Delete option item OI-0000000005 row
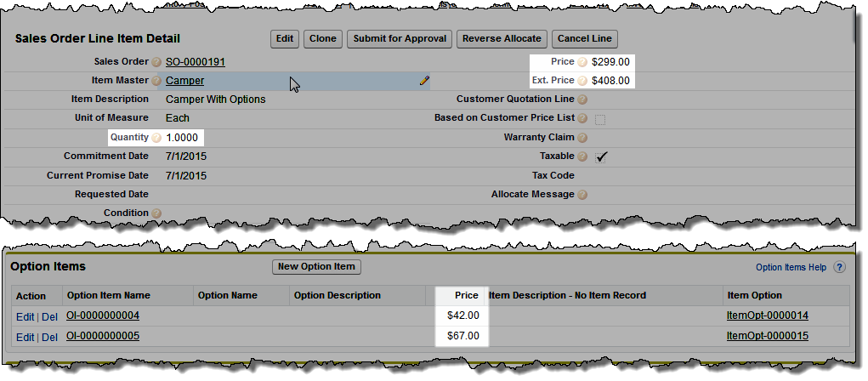Image resolution: width=868 pixels, height=381 pixels. click(x=49, y=338)
